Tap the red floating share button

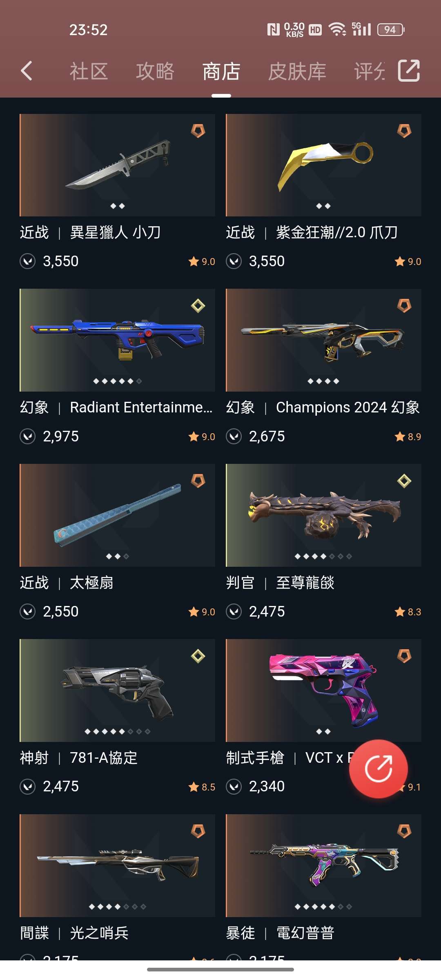378,769
